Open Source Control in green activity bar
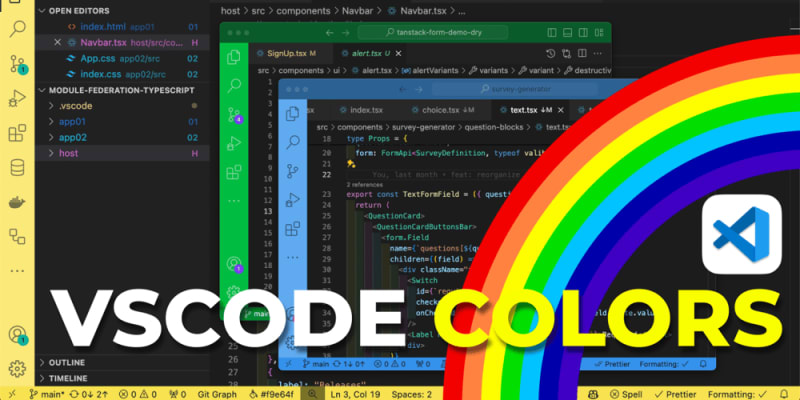The height and width of the screenshot is (400, 800). pyautogui.click(x=235, y=115)
